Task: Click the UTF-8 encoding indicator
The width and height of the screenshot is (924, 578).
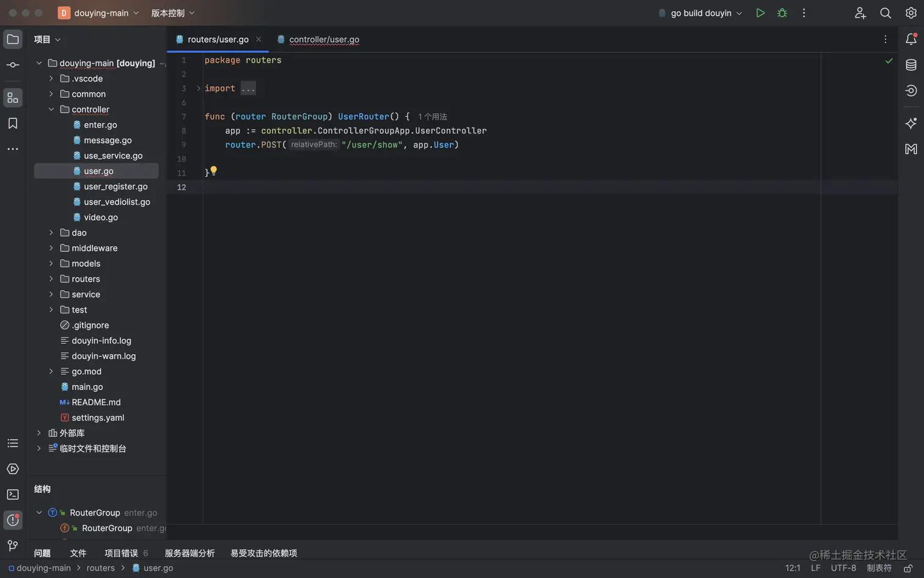Action: coord(843,568)
